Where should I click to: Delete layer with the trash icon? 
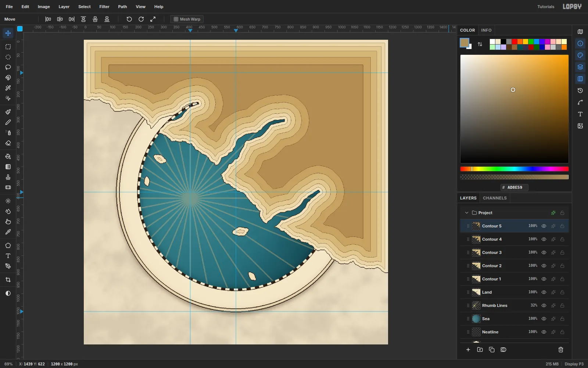(x=561, y=350)
